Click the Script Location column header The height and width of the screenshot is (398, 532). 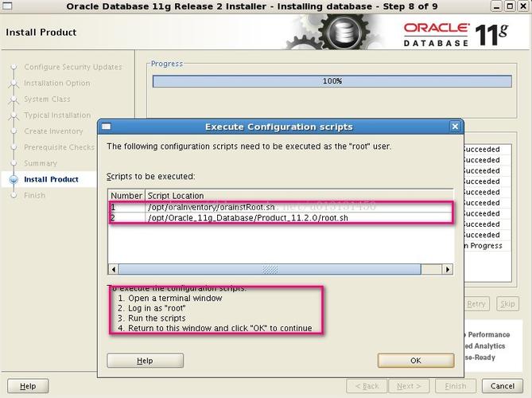[299, 196]
